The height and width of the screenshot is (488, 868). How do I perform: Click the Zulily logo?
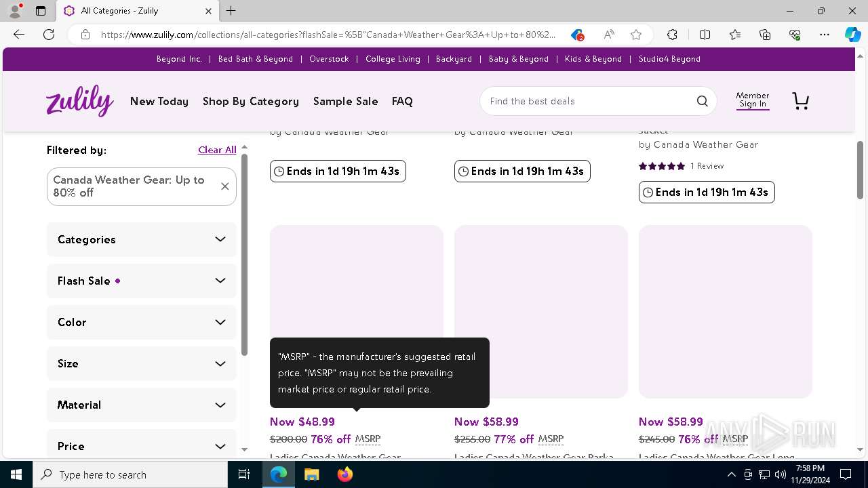tap(80, 101)
